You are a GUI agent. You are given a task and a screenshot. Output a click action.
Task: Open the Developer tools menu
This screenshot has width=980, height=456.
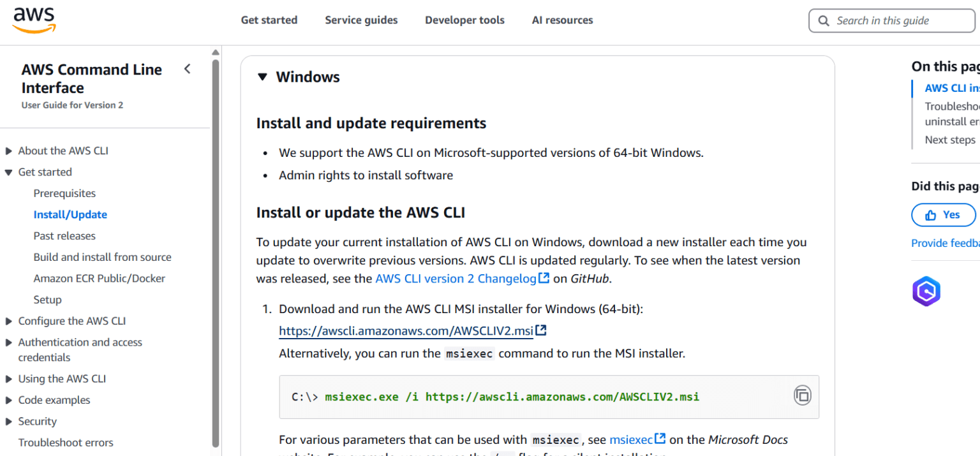(464, 20)
